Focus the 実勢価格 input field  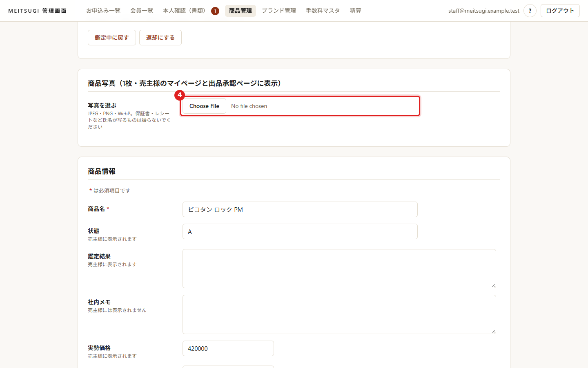228,348
